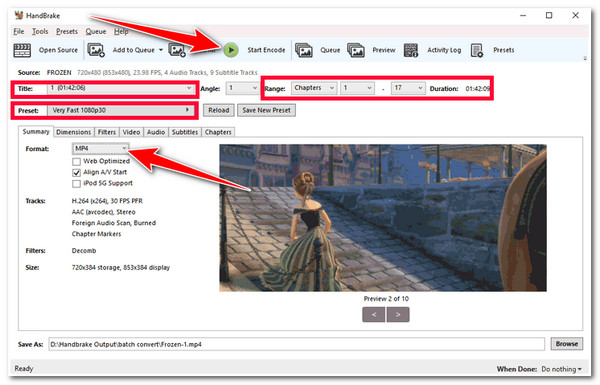The image size is (600, 385).
Task: Open the File menu
Action: point(19,31)
